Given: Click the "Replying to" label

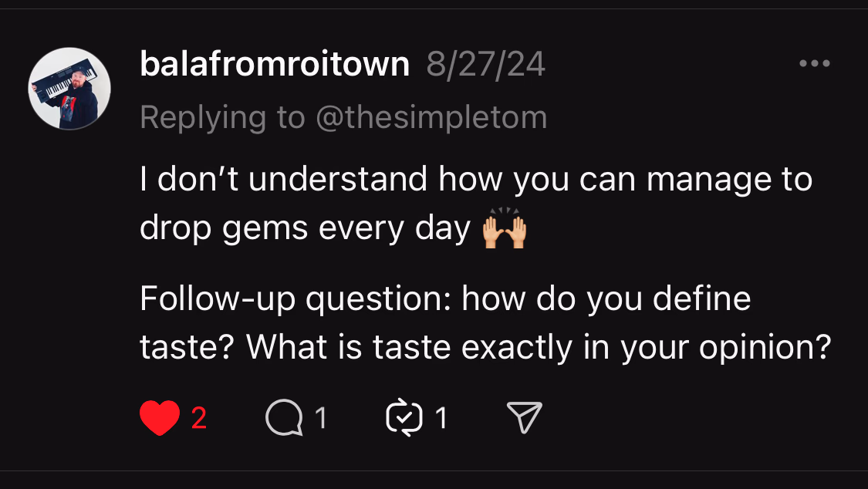Looking at the screenshot, I should [222, 117].
